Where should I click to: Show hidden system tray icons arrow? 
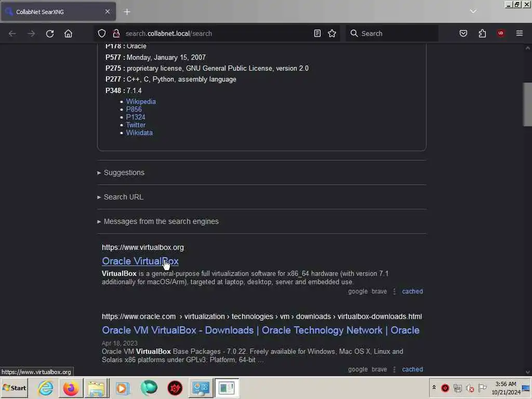tap(434, 388)
